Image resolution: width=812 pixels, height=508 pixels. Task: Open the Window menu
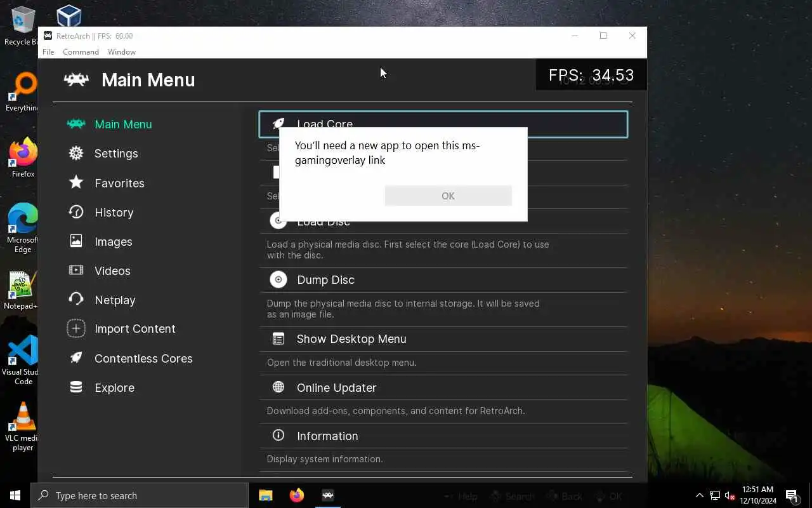(x=122, y=52)
